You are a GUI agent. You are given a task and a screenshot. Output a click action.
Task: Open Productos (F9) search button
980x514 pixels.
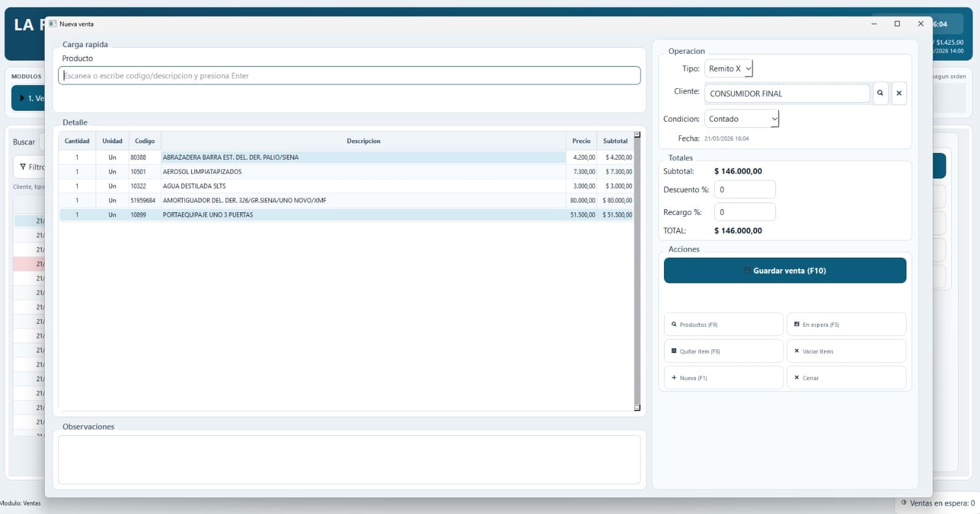coord(723,324)
